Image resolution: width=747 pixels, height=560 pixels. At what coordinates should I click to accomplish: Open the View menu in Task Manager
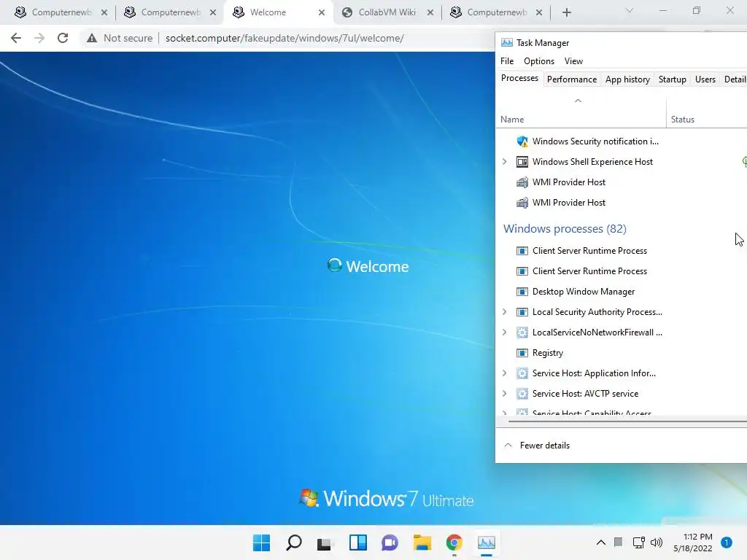click(573, 61)
